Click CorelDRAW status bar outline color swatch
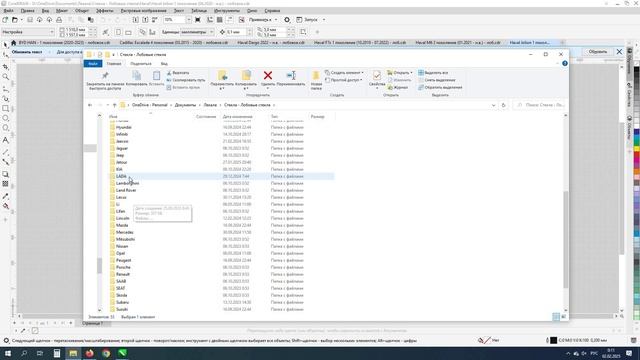Image resolution: width=640 pixels, height=360 pixels. [x=553, y=340]
